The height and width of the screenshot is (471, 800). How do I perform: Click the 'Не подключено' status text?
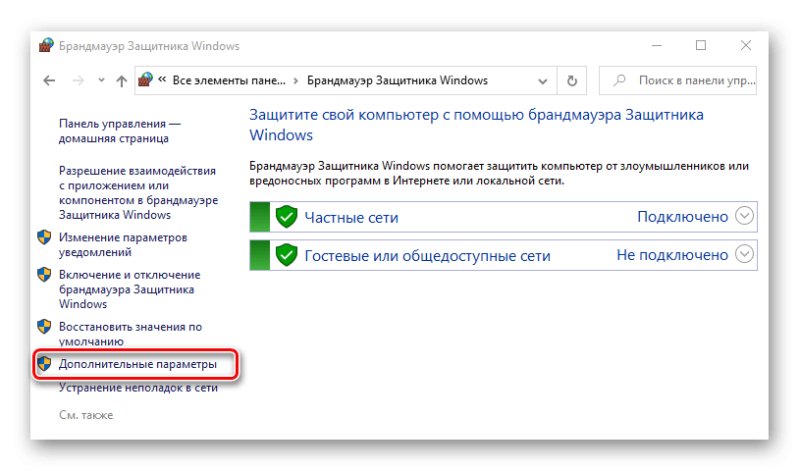[x=672, y=255]
